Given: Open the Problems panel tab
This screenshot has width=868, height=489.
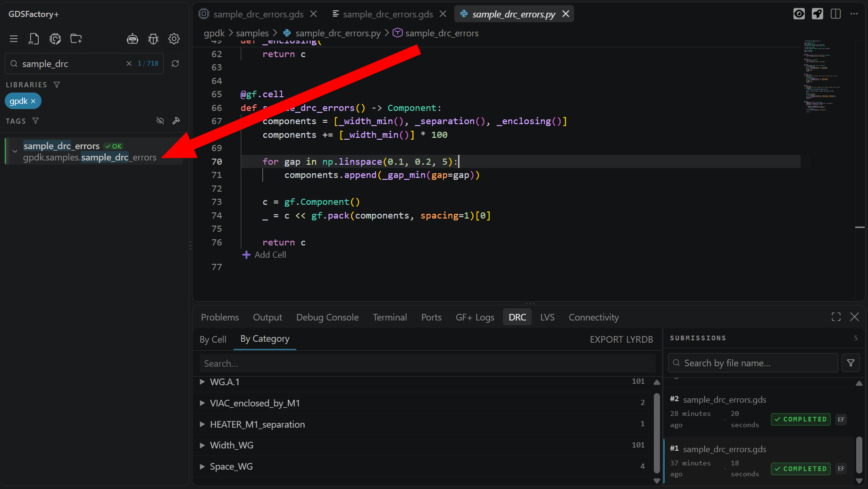Looking at the screenshot, I should [220, 317].
